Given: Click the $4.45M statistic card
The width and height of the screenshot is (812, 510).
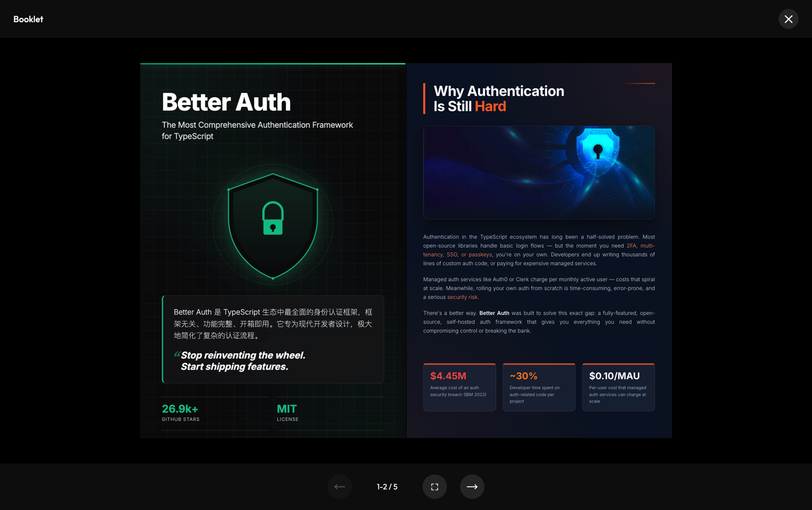Looking at the screenshot, I should coord(459,387).
